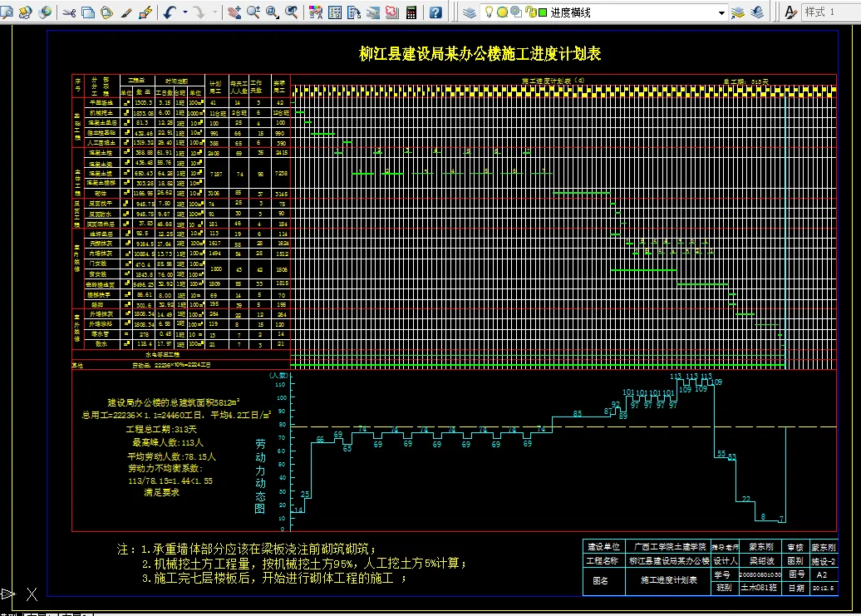Select the text 工程总工期:313天

tap(161, 429)
